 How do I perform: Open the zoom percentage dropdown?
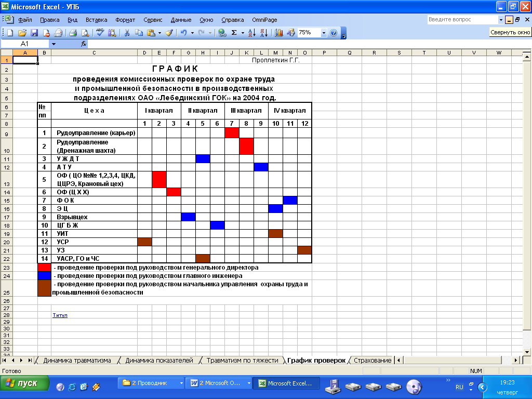tap(324, 32)
